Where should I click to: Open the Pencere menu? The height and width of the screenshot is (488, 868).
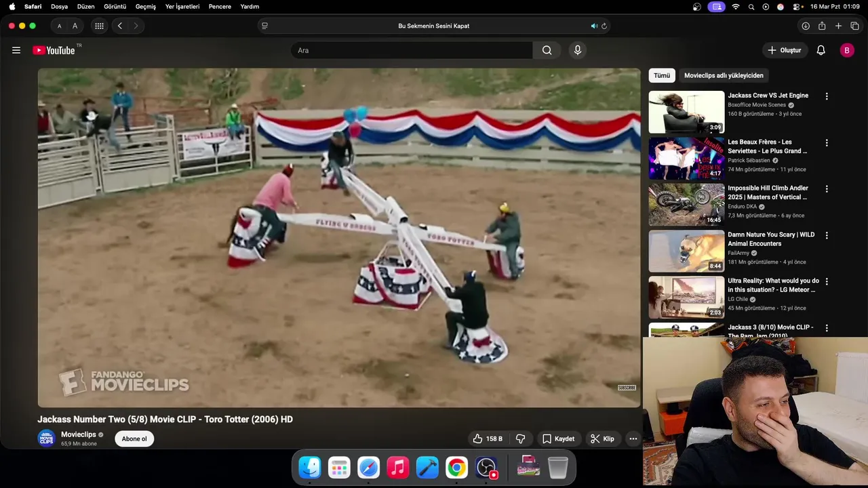click(220, 7)
